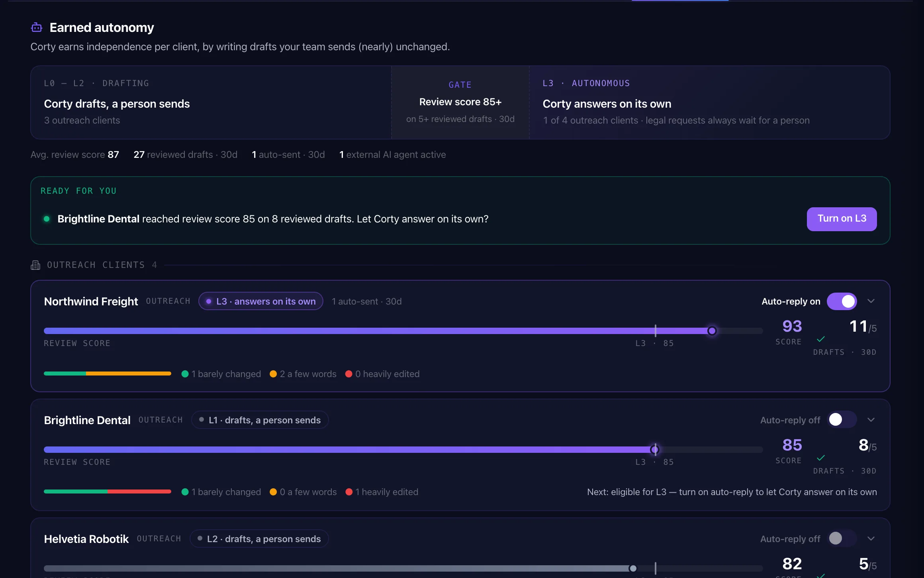Image resolution: width=924 pixels, height=578 pixels.
Task: Click '27 reviewed drafts · 30d' stat
Action: coord(185,155)
